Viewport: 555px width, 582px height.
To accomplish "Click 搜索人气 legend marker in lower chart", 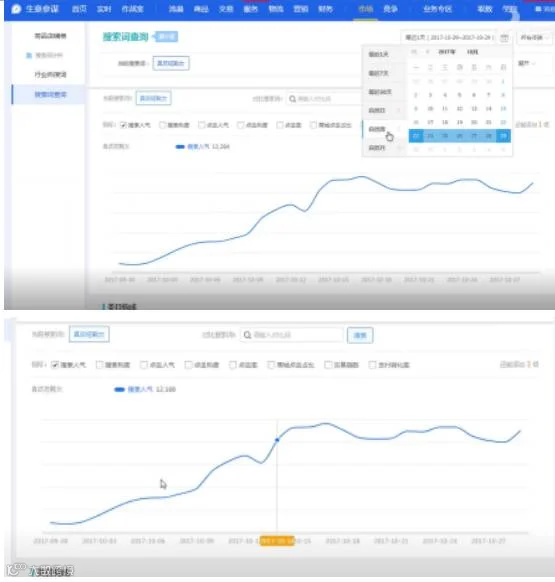I will [119, 389].
